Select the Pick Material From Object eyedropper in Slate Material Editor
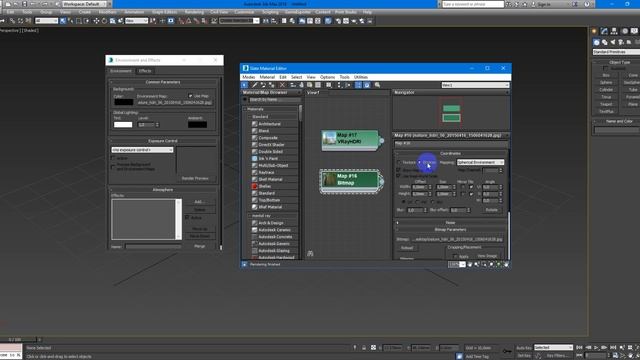Viewport: 640px width, 360px height. click(255, 85)
